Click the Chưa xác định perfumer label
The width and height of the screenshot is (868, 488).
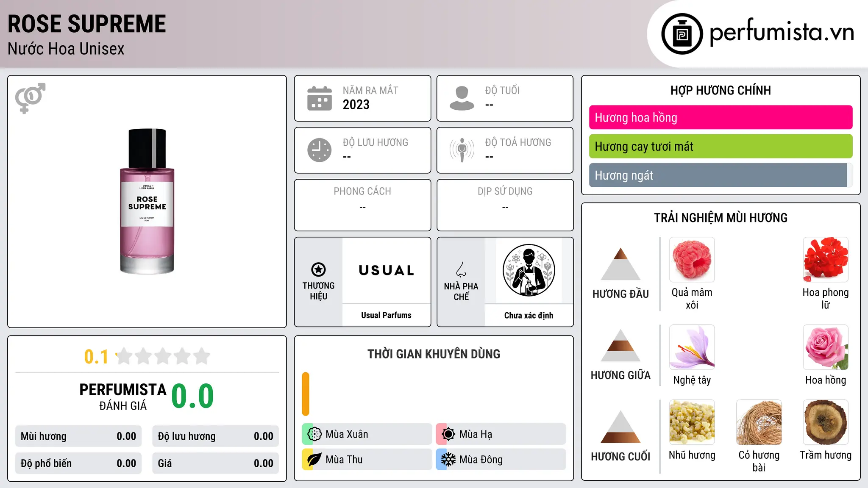coord(529,315)
